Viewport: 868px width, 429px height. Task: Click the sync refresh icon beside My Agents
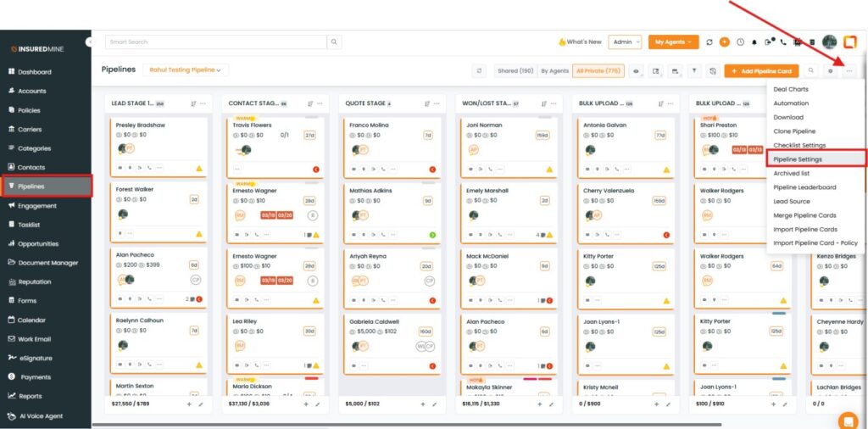pyautogui.click(x=709, y=42)
